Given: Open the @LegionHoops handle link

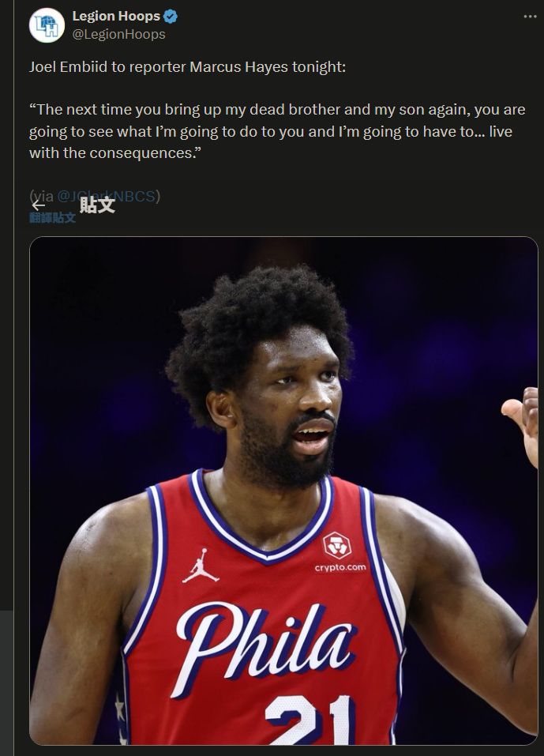Looking at the screenshot, I should 118,34.
